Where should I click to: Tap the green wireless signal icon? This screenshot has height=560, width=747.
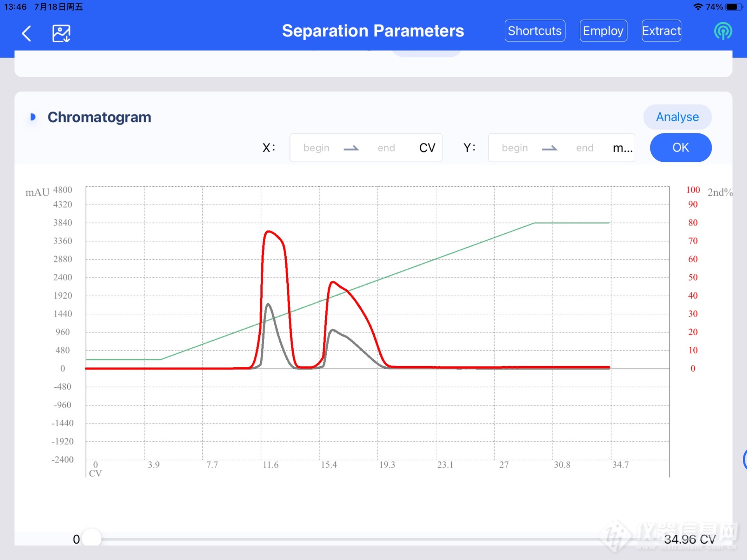click(723, 31)
